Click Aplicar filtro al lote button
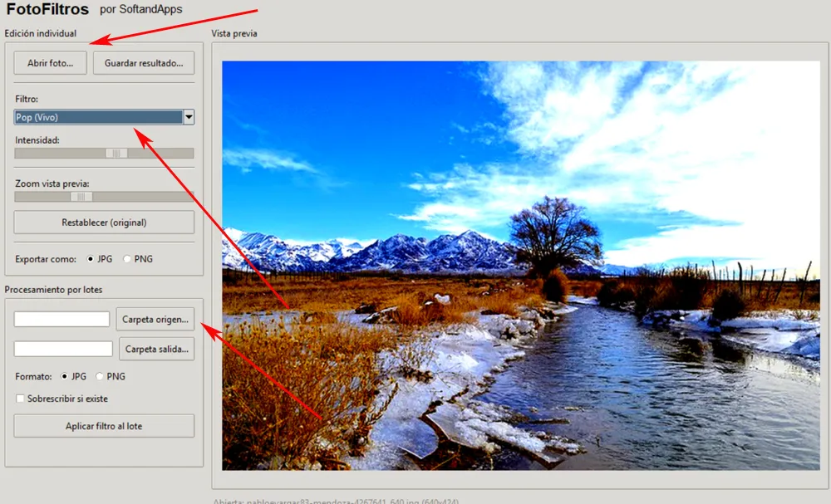The width and height of the screenshot is (831, 504). tap(104, 426)
